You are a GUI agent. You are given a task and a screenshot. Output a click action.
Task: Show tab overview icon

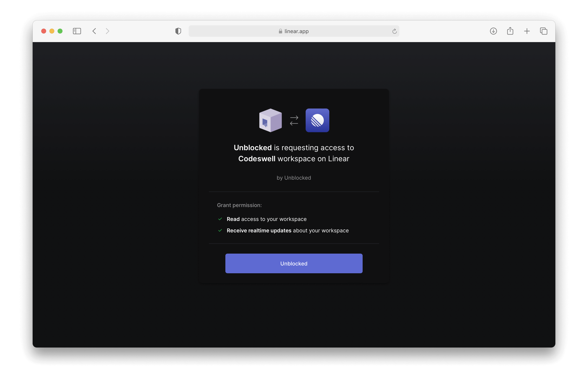point(543,31)
